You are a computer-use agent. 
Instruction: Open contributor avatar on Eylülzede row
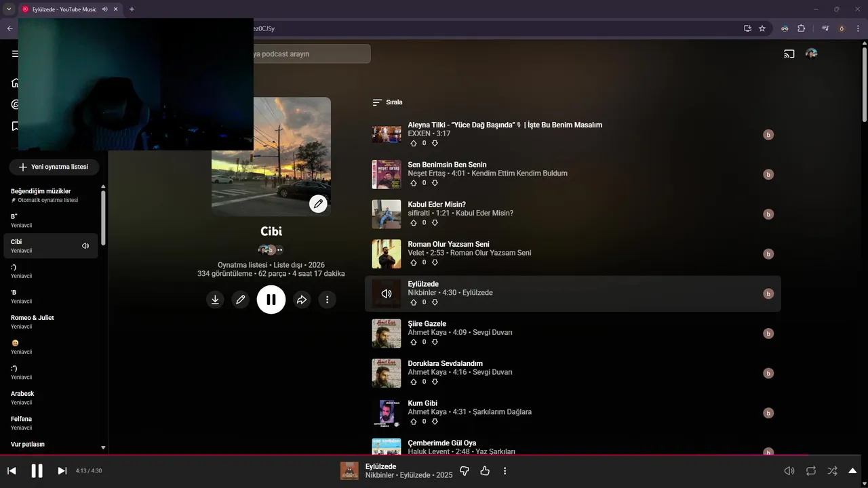pyautogui.click(x=768, y=293)
